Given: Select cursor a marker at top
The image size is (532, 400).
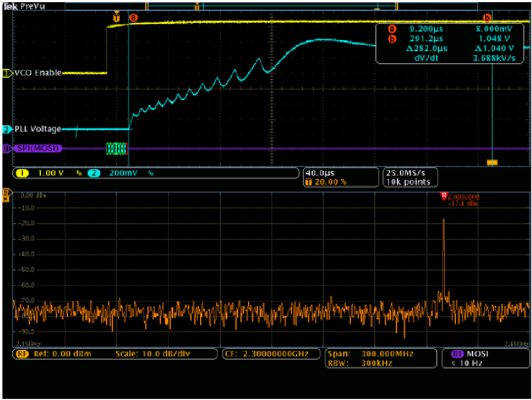Looking at the screenshot, I should click(133, 17).
